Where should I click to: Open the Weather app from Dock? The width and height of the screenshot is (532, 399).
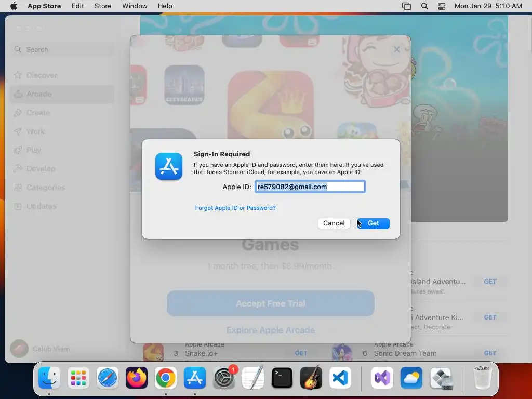[411, 378]
